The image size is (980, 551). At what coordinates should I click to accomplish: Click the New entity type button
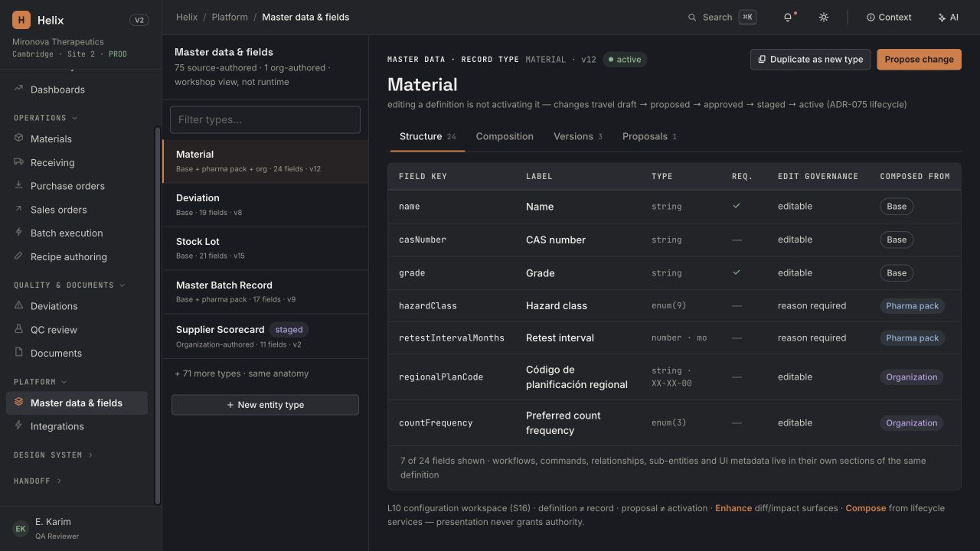point(265,405)
